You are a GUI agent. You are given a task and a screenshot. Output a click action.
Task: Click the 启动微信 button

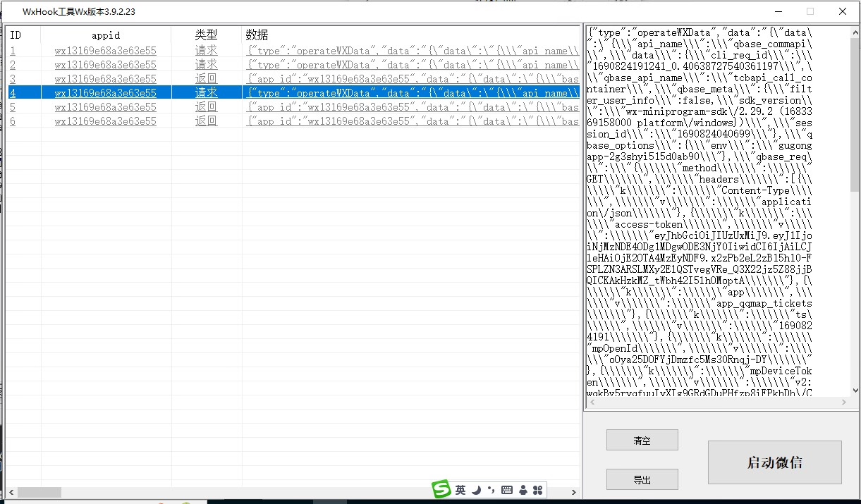pyautogui.click(x=775, y=462)
